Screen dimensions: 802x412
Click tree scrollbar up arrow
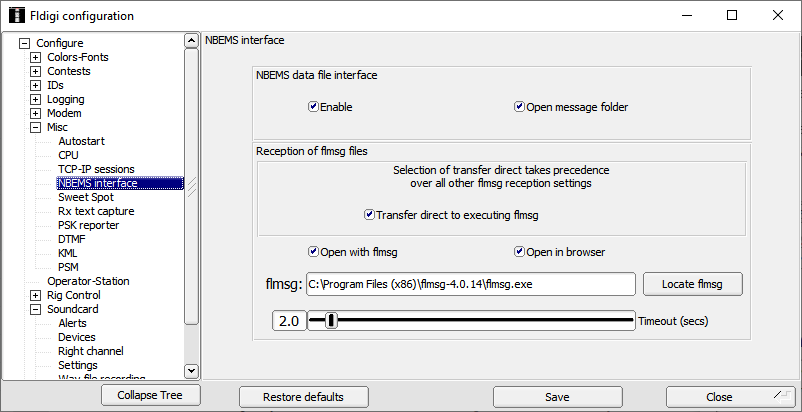(x=191, y=41)
